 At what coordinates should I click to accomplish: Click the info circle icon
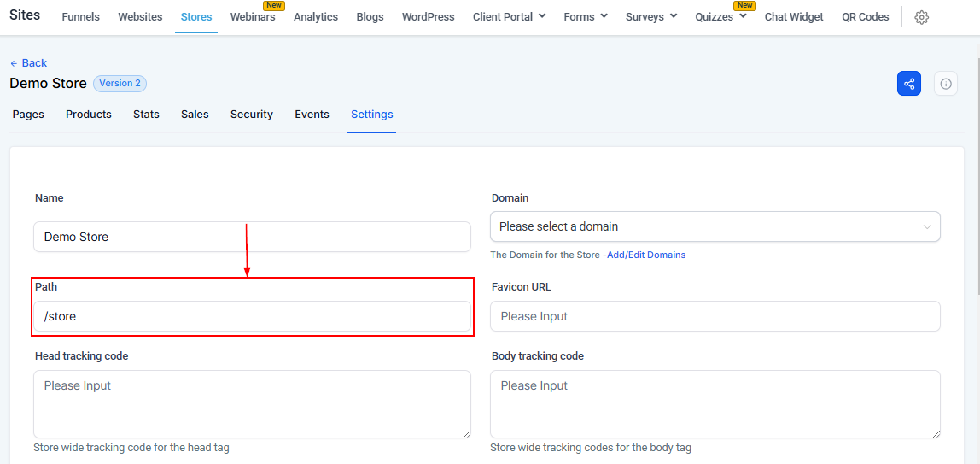[946, 84]
